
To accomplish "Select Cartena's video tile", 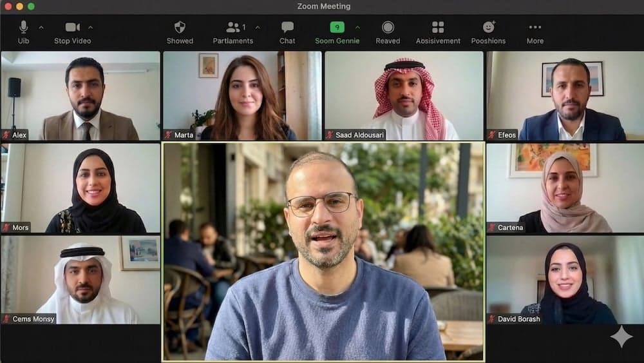I will point(565,188).
